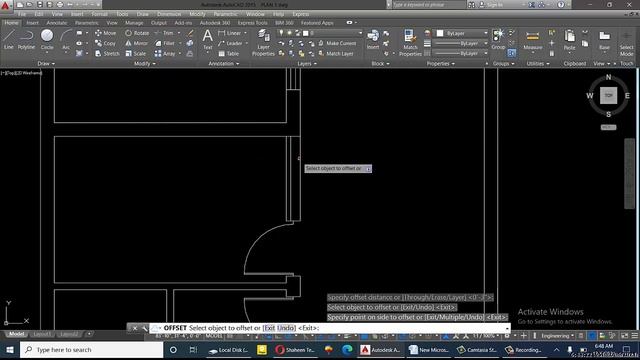Select the Mirror tool
Viewport: 640px width, 360px height.
point(136,43)
